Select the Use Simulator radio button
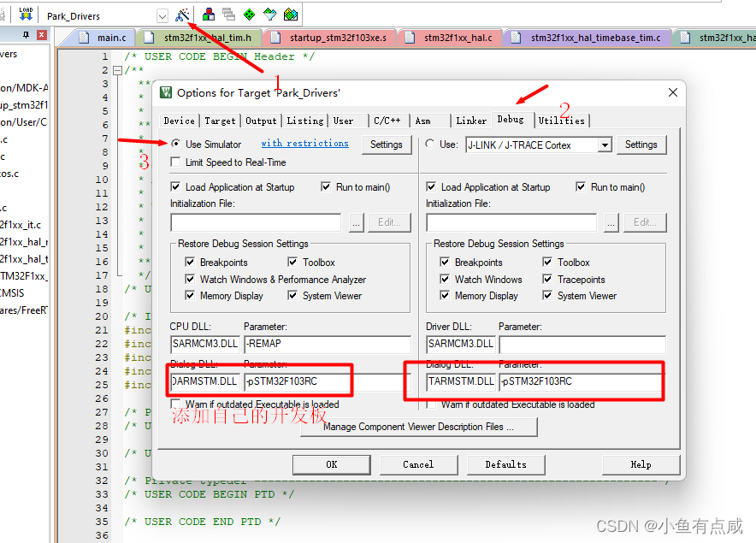 [x=176, y=144]
